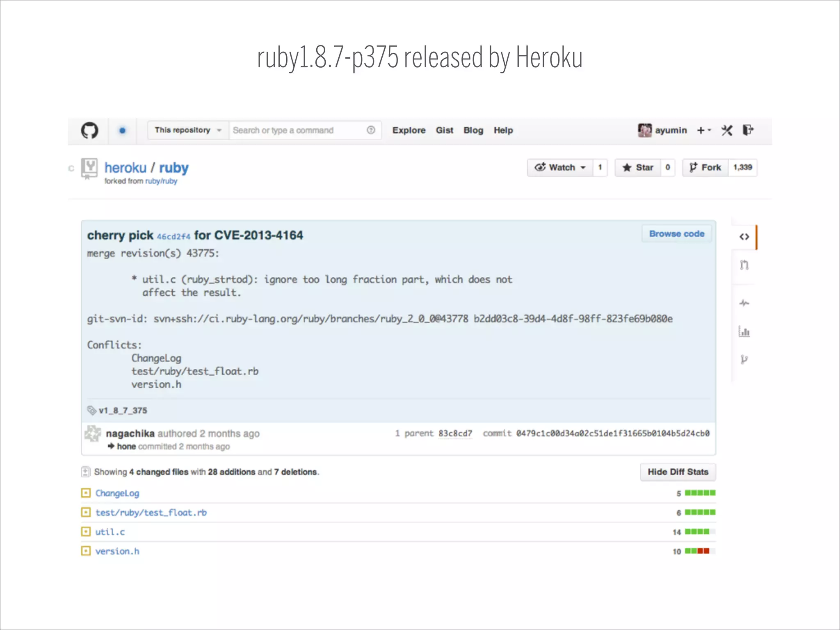The height and width of the screenshot is (630, 840).
Task: Jump to the util.c file diff
Action: 110,532
